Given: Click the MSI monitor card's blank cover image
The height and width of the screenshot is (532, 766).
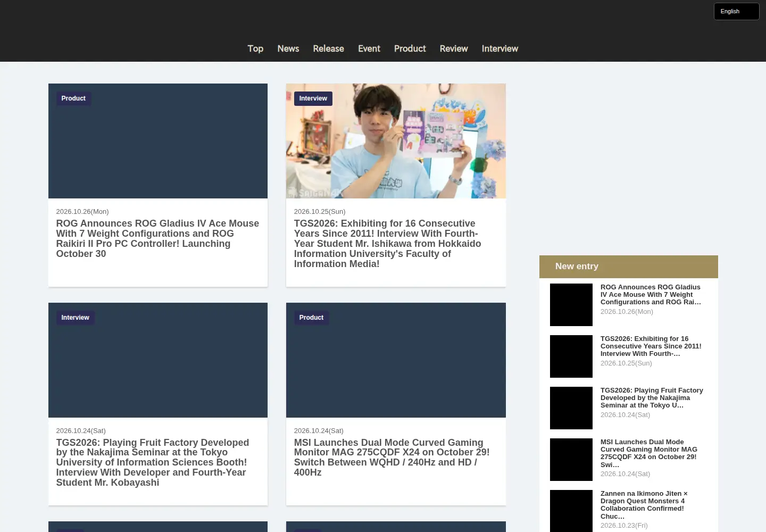Looking at the screenshot, I should coord(396,360).
